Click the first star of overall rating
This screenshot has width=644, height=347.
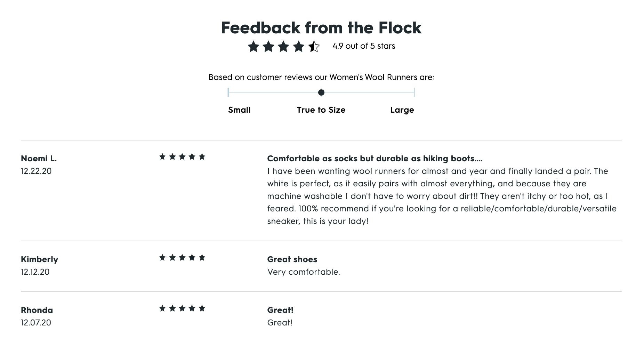pyautogui.click(x=253, y=46)
